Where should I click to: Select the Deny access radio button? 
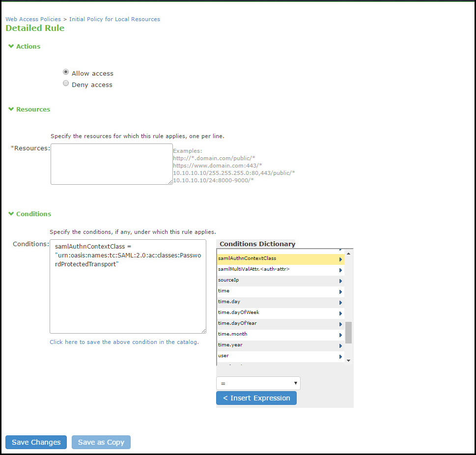65,83
